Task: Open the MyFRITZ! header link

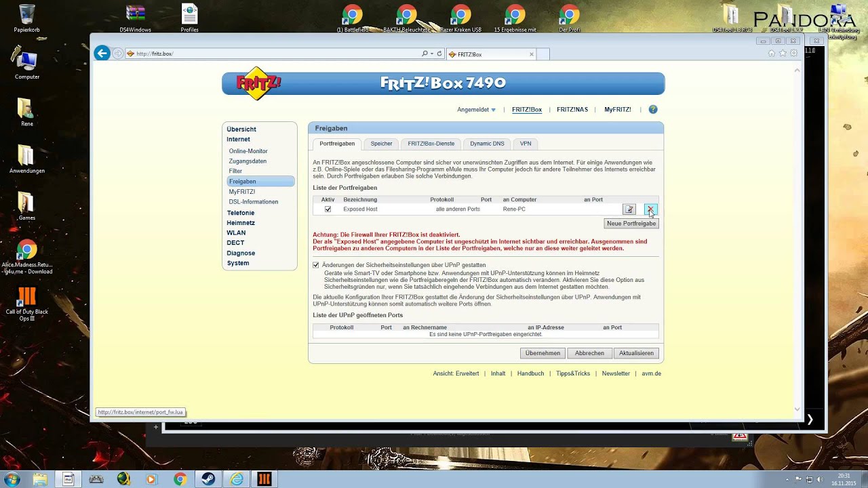Action: point(618,110)
